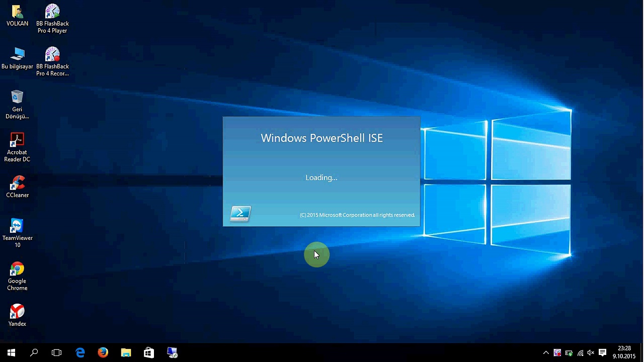Viewport: 644px width, 362px height.
Task: Select the CCleaner desktop shortcut
Action: coord(17,187)
